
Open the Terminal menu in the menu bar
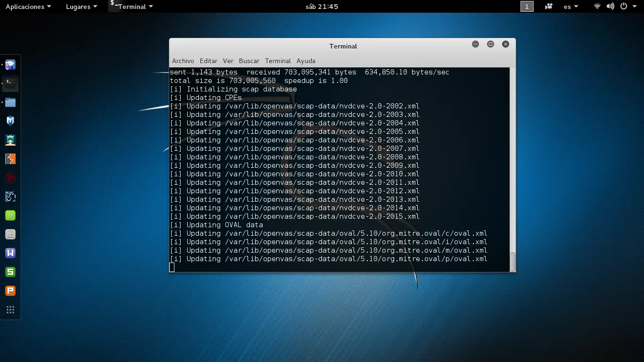tap(278, 61)
